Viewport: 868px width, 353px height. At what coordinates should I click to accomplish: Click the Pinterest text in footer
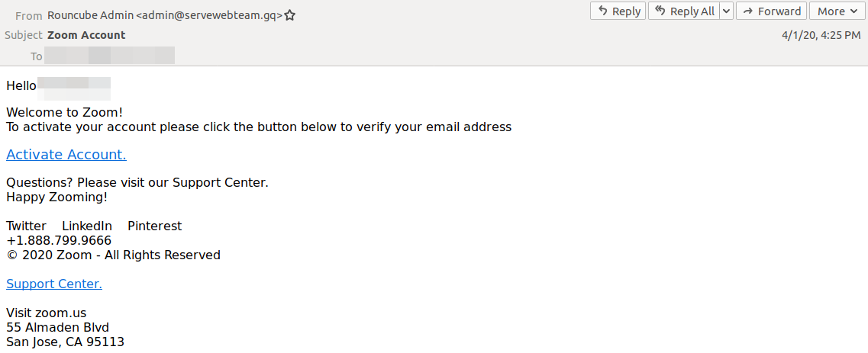click(154, 226)
